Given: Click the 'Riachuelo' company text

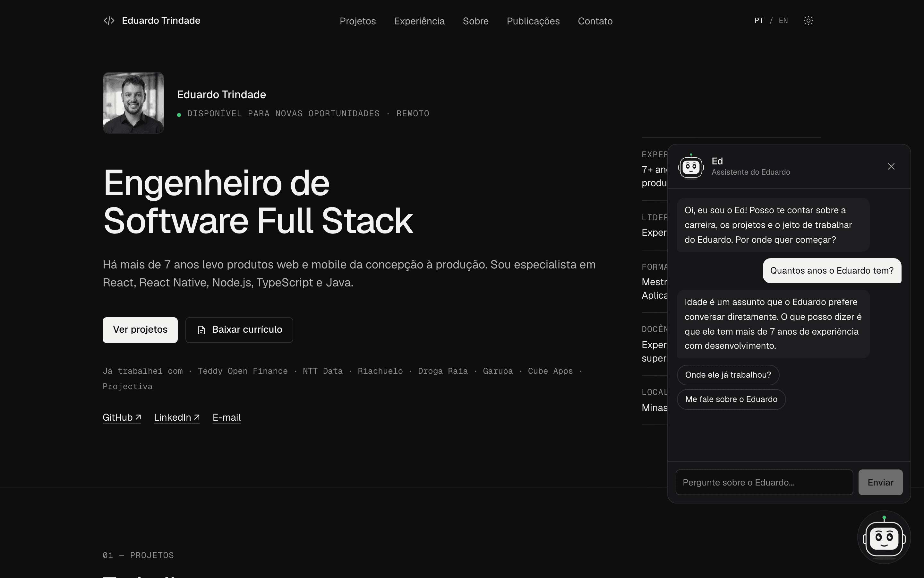Looking at the screenshot, I should pos(380,371).
